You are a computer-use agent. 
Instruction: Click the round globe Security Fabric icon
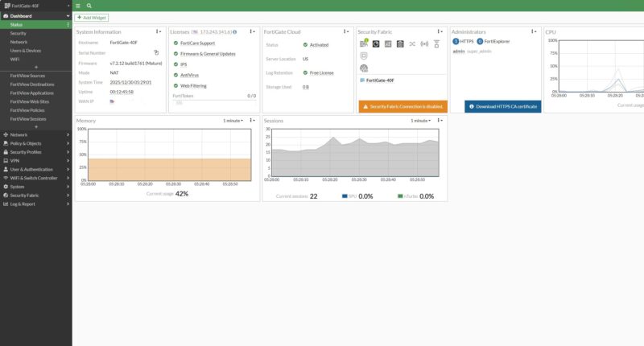pyautogui.click(x=364, y=68)
